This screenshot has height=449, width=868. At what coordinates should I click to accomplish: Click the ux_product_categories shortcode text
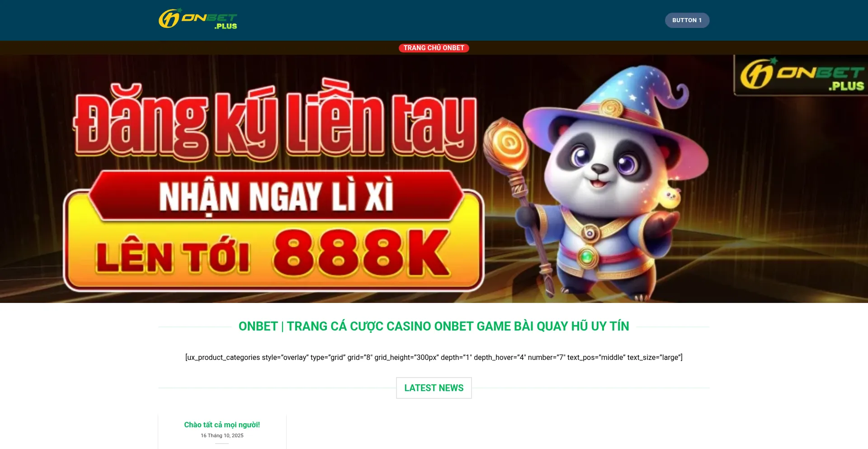pyautogui.click(x=434, y=357)
